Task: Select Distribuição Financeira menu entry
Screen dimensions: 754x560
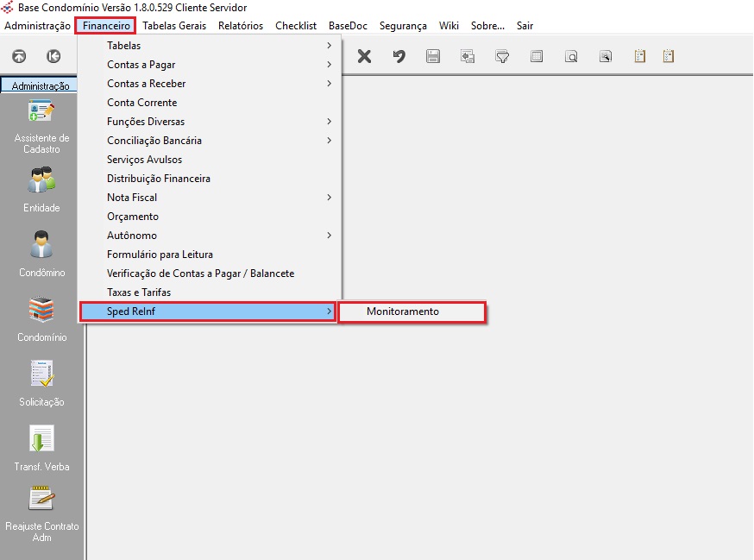Action: 209,179
